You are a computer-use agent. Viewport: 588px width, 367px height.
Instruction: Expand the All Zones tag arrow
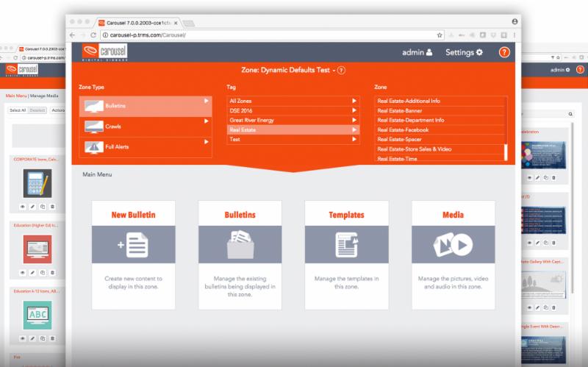(354, 101)
